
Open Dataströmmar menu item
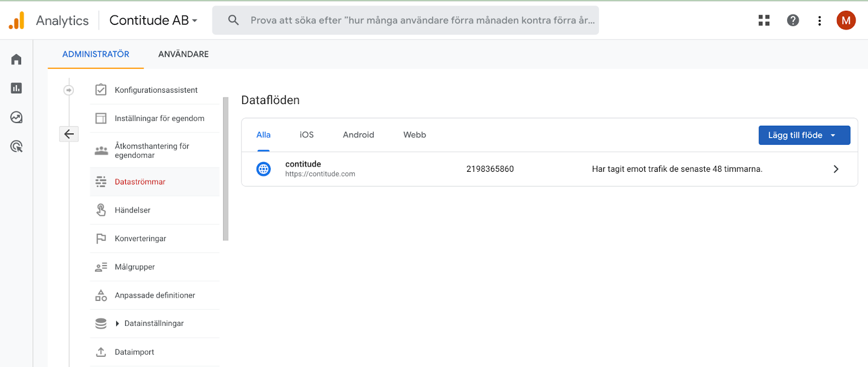point(155,182)
